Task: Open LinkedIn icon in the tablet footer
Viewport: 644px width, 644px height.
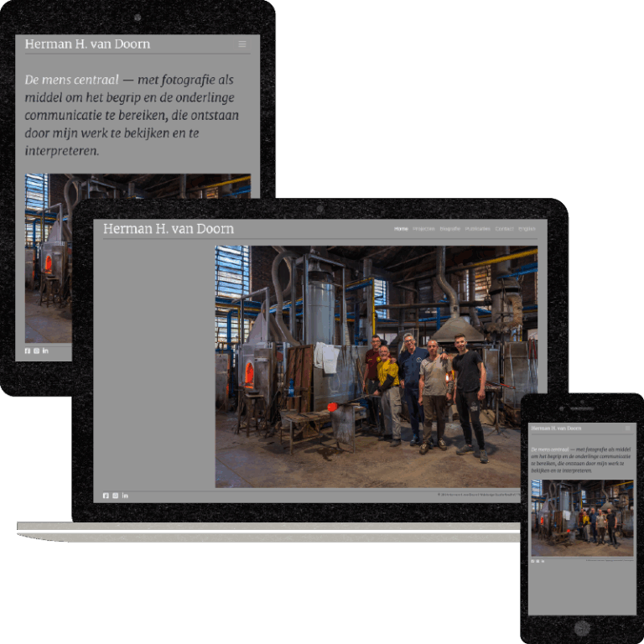Action: (x=45, y=351)
